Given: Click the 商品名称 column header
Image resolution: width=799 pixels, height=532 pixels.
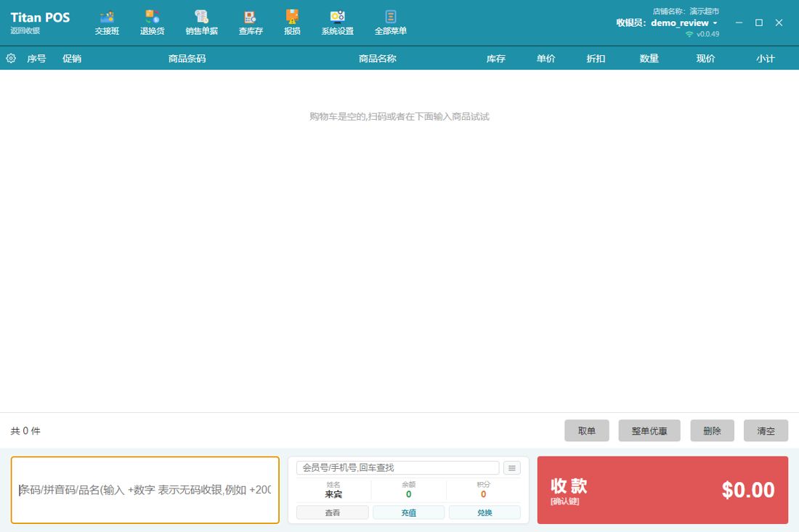Looking at the screenshot, I should point(378,59).
